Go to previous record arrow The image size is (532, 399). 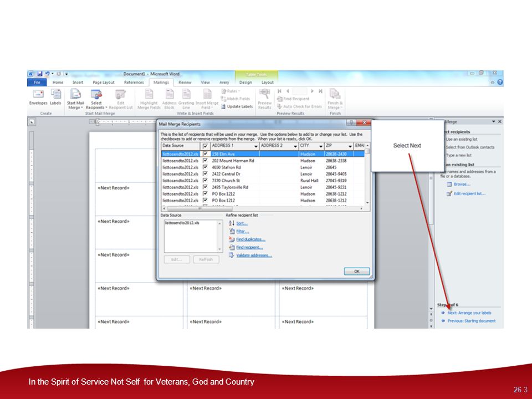click(x=288, y=91)
